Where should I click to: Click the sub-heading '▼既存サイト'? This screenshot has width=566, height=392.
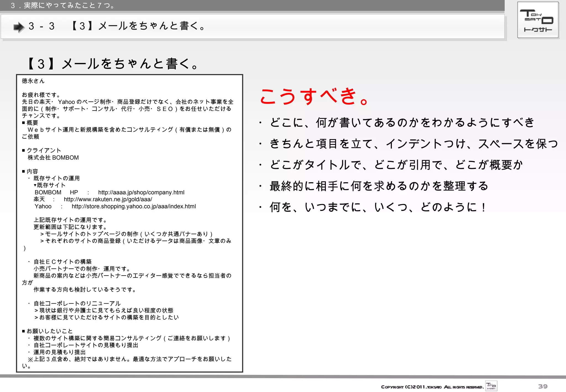49,185
